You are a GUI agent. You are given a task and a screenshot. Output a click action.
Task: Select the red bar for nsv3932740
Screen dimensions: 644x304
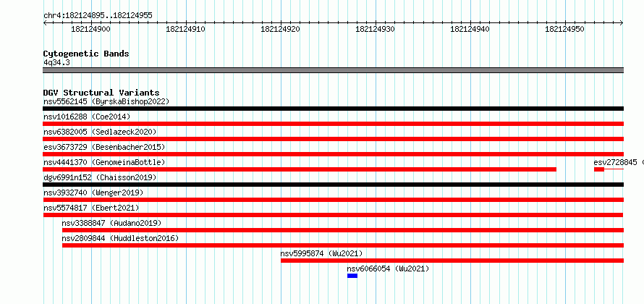pyautogui.click(x=333, y=200)
